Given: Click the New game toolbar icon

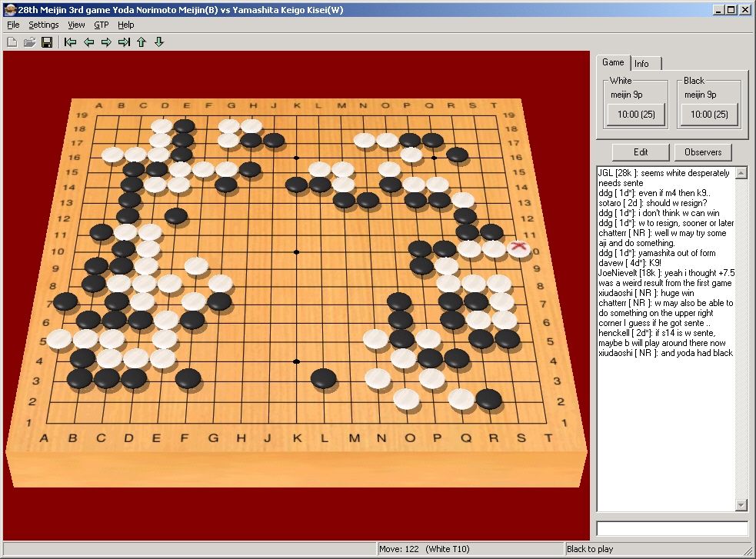Looking at the screenshot, I should (12, 42).
